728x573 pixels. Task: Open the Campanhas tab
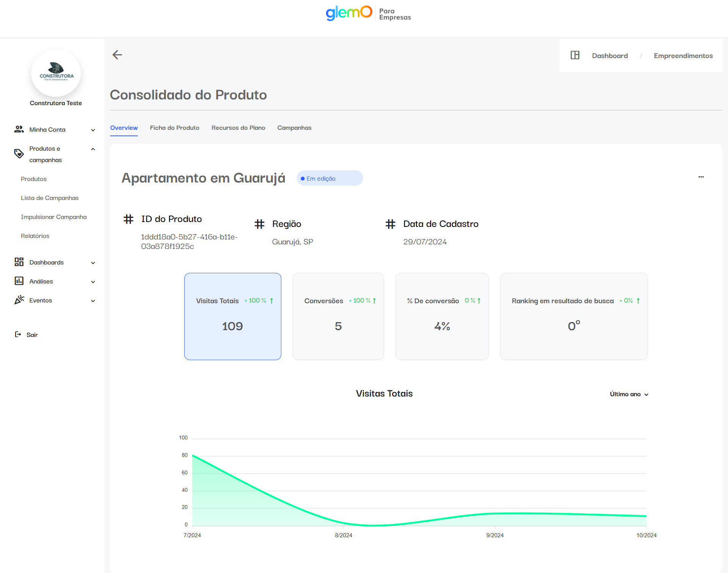294,128
